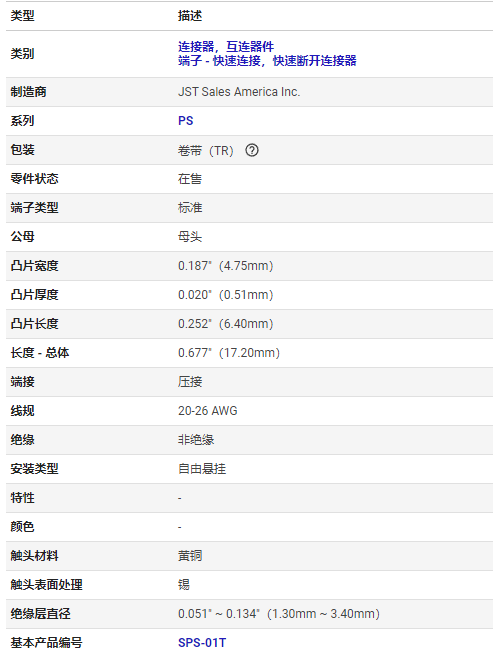493x656 pixels.
Task: Click the help icon beside 卷带 (TR)
Action: coord(252,150)
